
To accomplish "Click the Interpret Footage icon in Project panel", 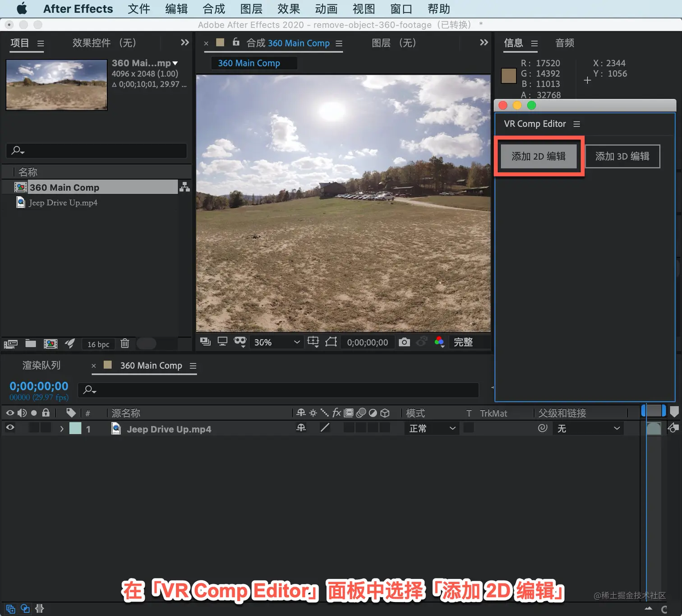I will [x=11, y=344].
